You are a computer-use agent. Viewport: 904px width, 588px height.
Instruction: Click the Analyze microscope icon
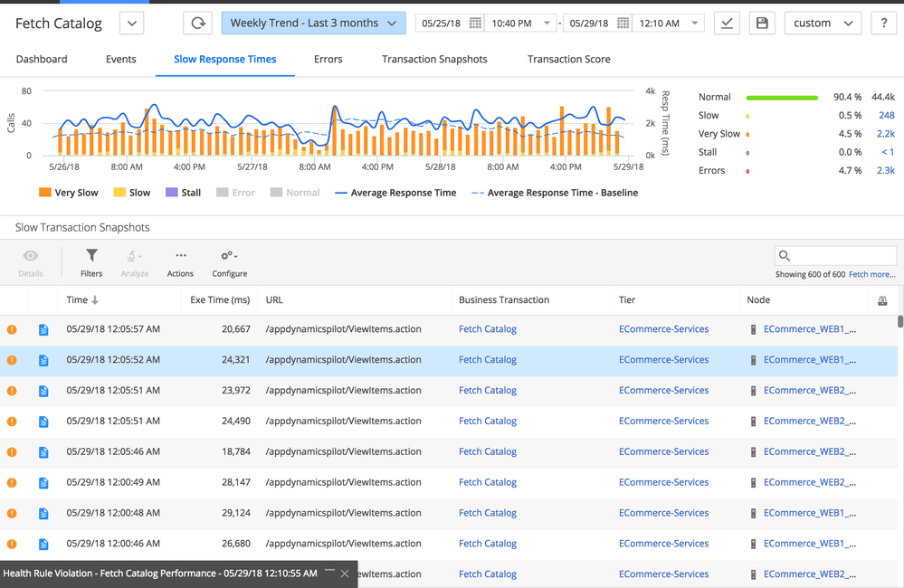pyautogui.click(x=134, y=256)
